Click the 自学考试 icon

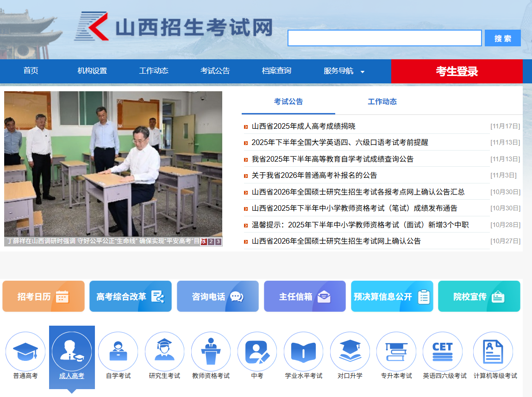click(118, 351)
